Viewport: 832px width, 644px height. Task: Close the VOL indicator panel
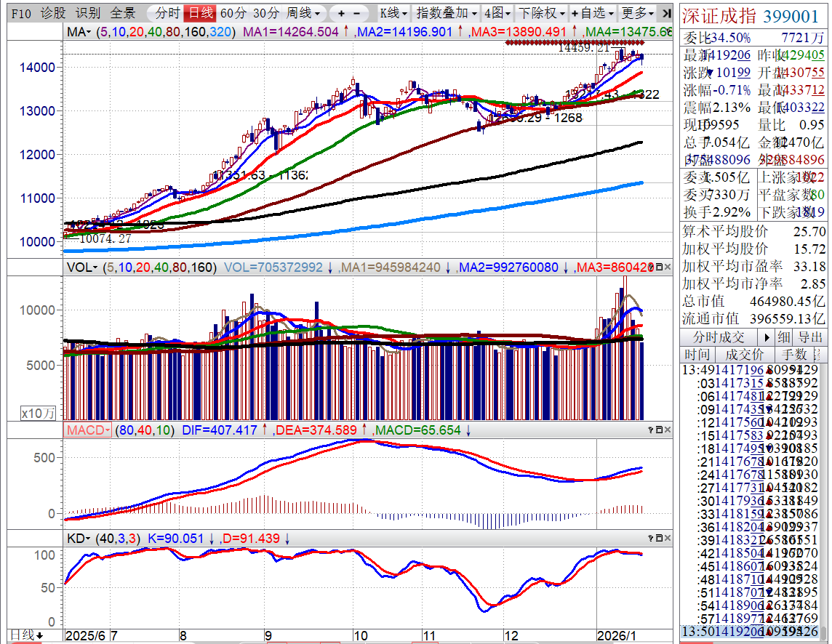pos(668,267)
